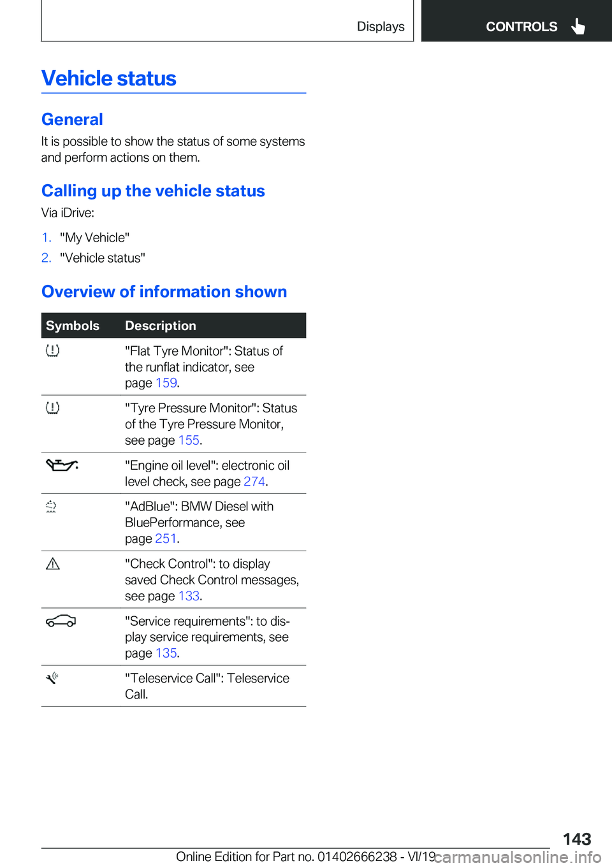Select the CONTROLS header tab
The height and width of the screenshot is (868, 612).
point(516,21)
